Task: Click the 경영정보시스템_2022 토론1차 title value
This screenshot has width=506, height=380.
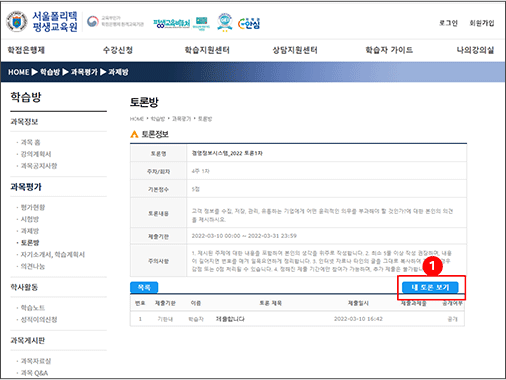Action: [227, 153]
